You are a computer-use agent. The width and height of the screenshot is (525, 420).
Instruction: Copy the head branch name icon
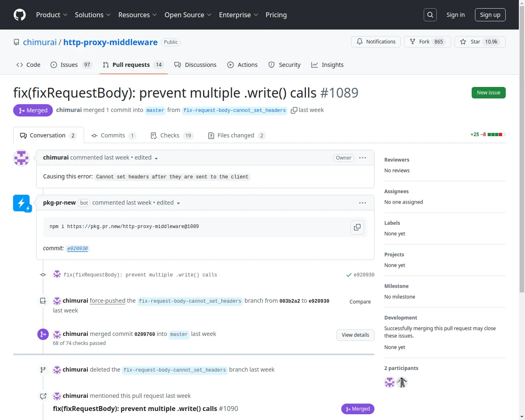pos(294,110)
